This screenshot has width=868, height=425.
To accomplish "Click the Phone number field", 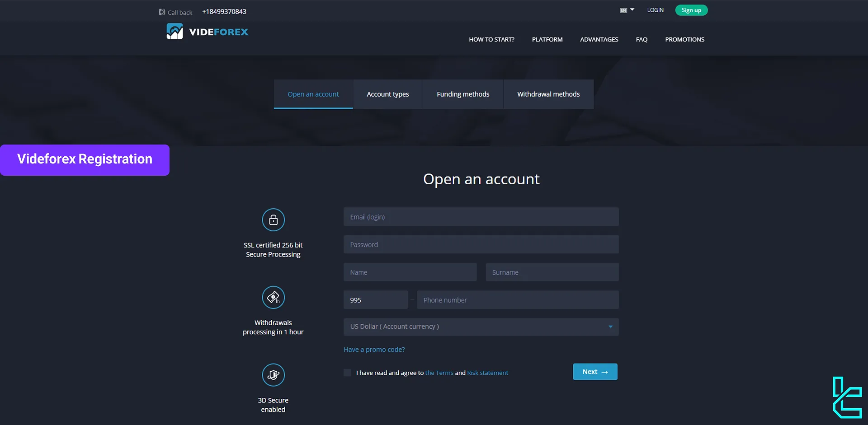I will coord(518,300).
